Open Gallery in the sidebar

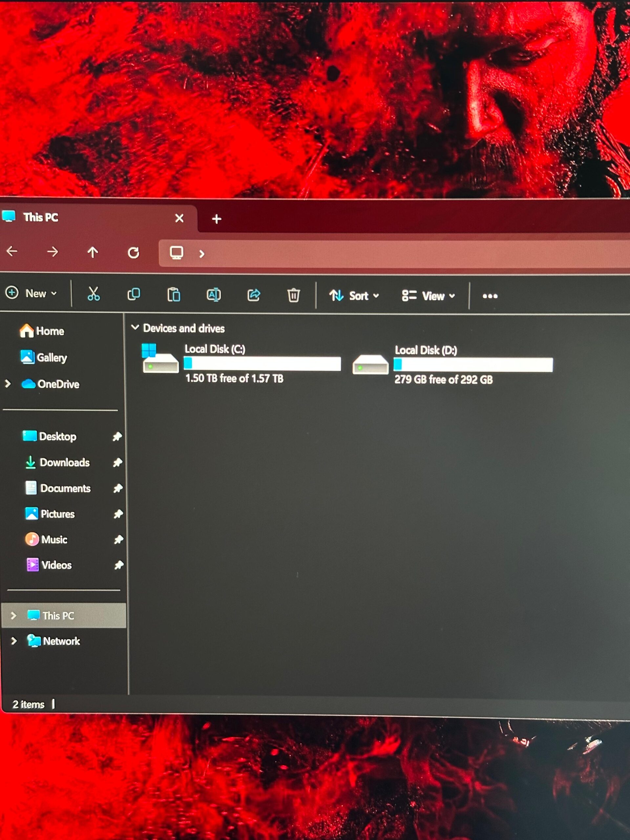pyautogui.click(x=44, y=357)
